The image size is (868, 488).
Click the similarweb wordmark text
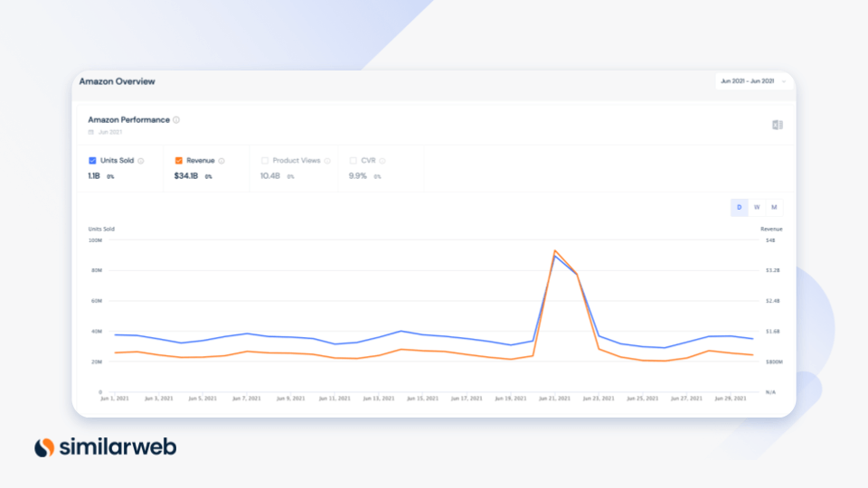tap(118, 447)
